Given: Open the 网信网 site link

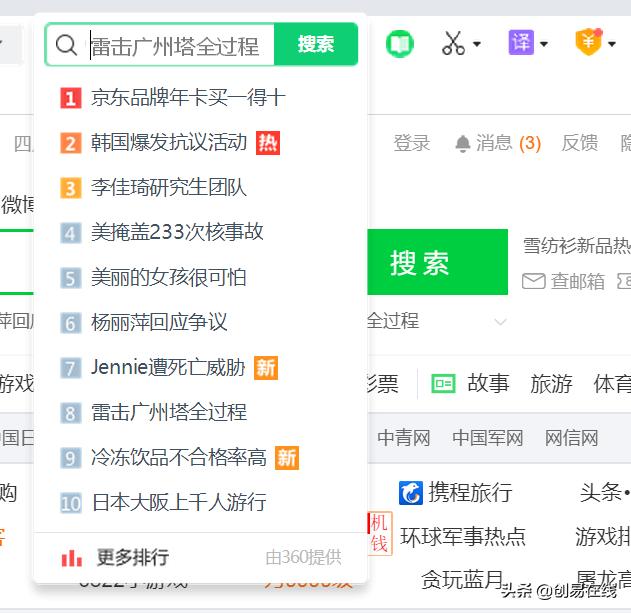Looking at the screenshot, I should pos(571,438).
